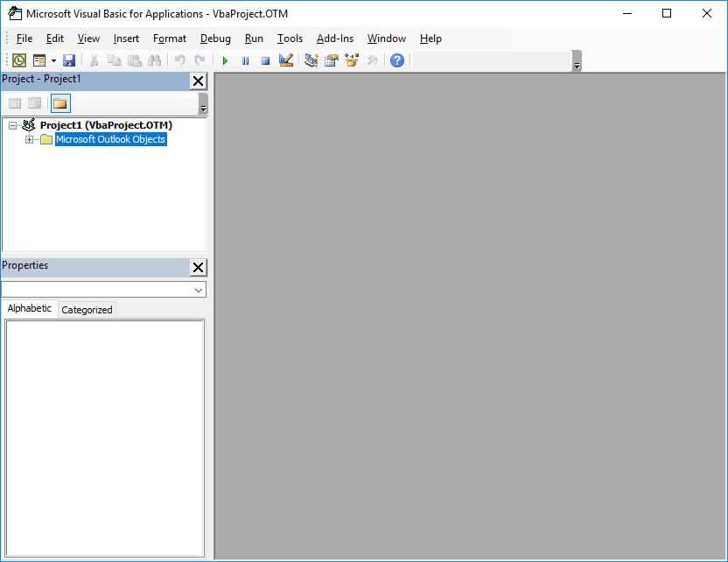Click the Project Explorer toolbar icon
Viewport: 728px width, 562px height.
tap(311, 60)
